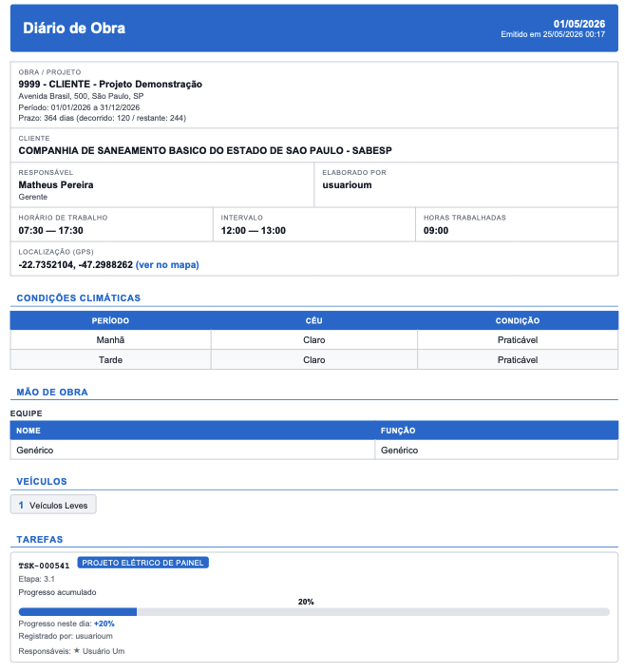Image resolution: width=625 pixels, height=672 pixels.
Task: Click the 'Veículos Leves' vehicle chip
Action: click(53, 505)
